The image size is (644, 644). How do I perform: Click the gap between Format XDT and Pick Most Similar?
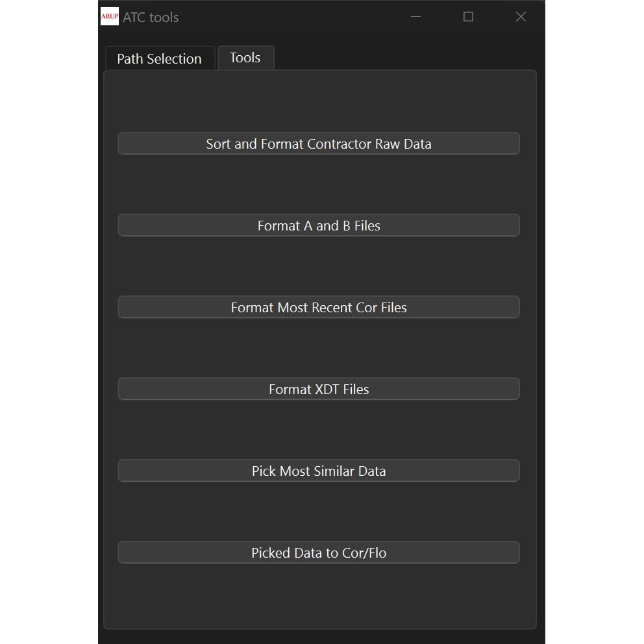point(318,430)
